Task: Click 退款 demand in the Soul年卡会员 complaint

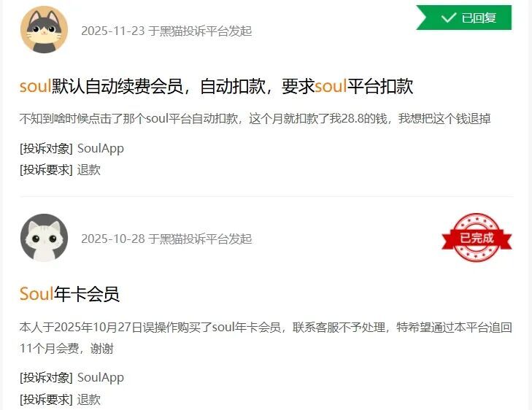Action: [x=88, y=399]
